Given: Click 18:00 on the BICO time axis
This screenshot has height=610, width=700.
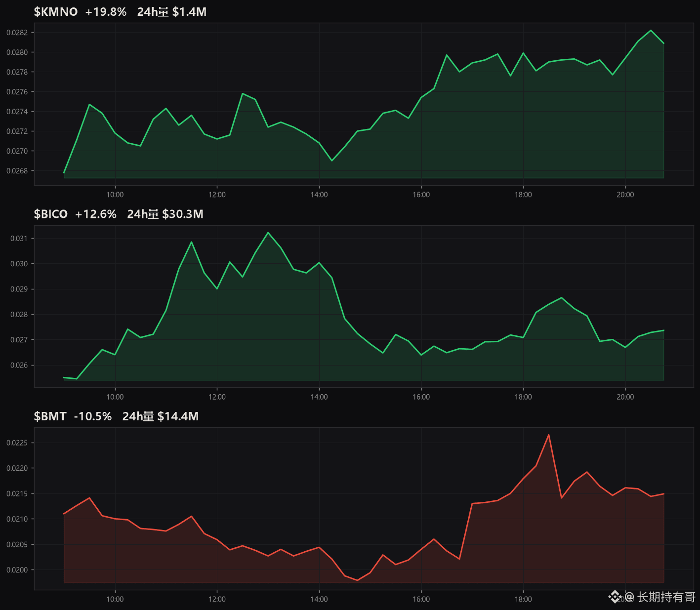Looking at the screenshot, I should 523,397.
